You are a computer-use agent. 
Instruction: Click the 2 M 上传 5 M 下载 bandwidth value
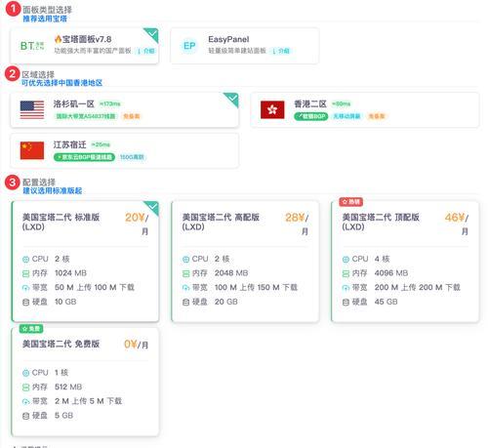pyautogui.click(x=88, y=401)
